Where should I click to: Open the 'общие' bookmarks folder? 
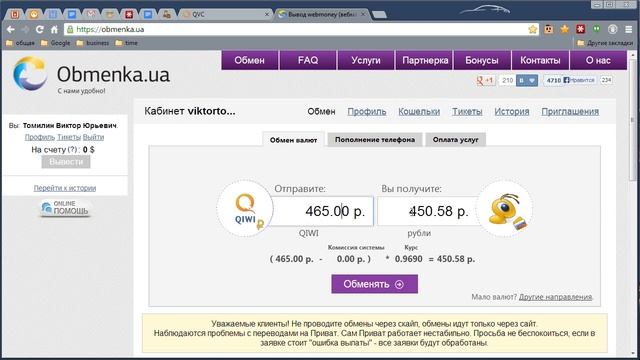(20, 43)
